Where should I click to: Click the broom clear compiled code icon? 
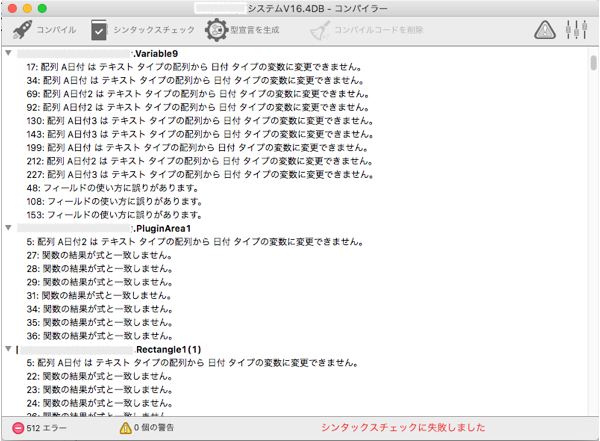click(x=320, y=30)
